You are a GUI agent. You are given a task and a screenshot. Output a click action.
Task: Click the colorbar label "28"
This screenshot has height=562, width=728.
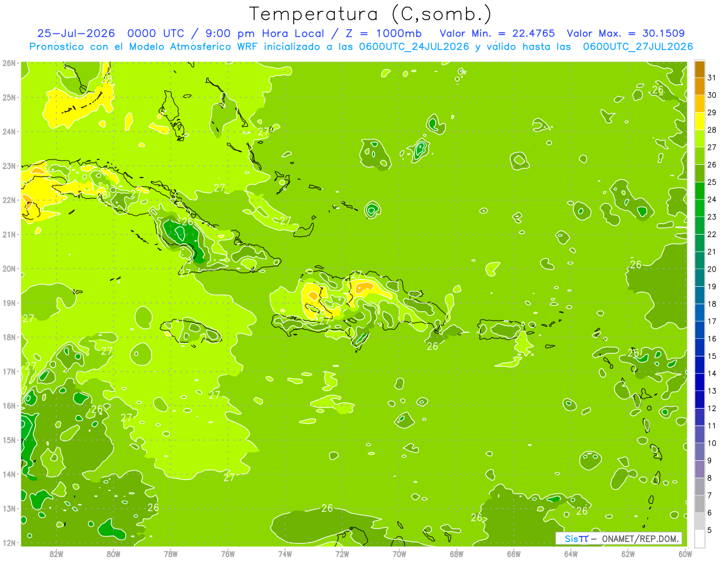[712, 130]
